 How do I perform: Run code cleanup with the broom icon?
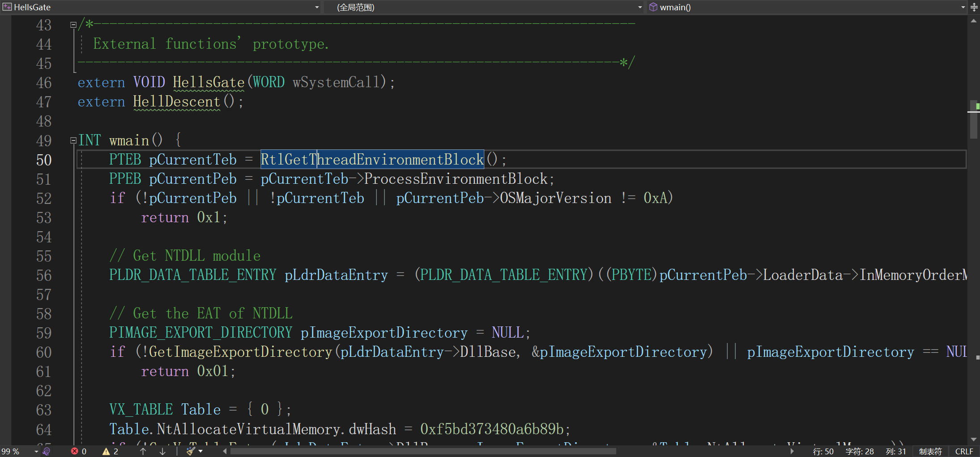pos(191,452)
